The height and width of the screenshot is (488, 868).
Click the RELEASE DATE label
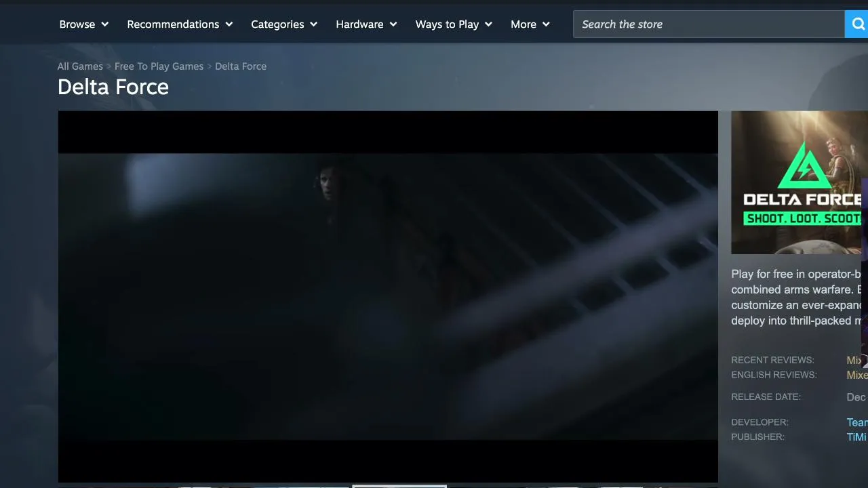click(x=766, y=396)
